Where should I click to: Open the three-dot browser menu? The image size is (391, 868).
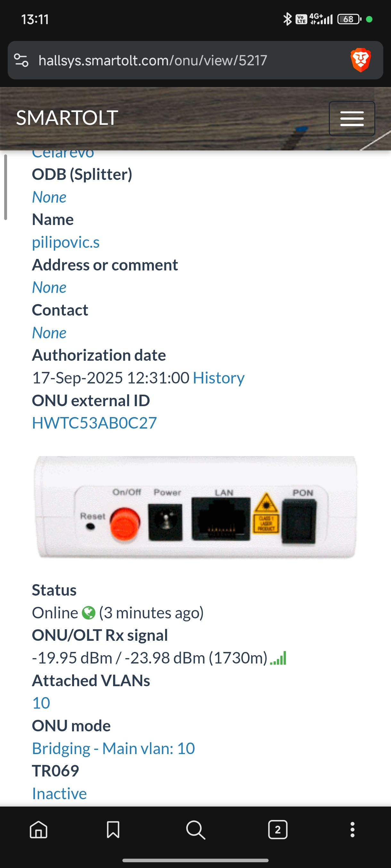[352, 829]
